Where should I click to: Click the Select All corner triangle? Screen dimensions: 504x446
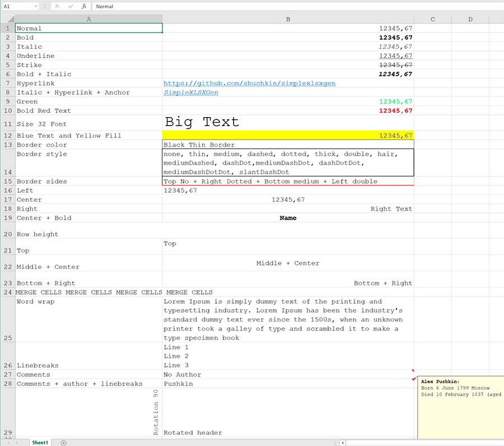coord(11,20)
